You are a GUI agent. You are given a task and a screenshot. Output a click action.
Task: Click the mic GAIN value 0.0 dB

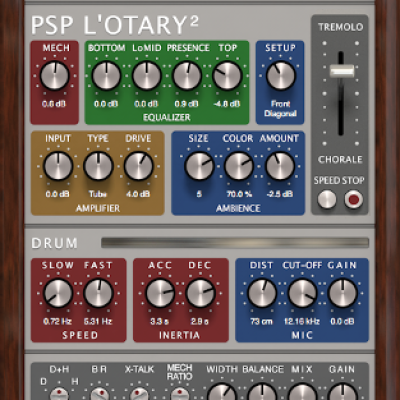[342, 321]
